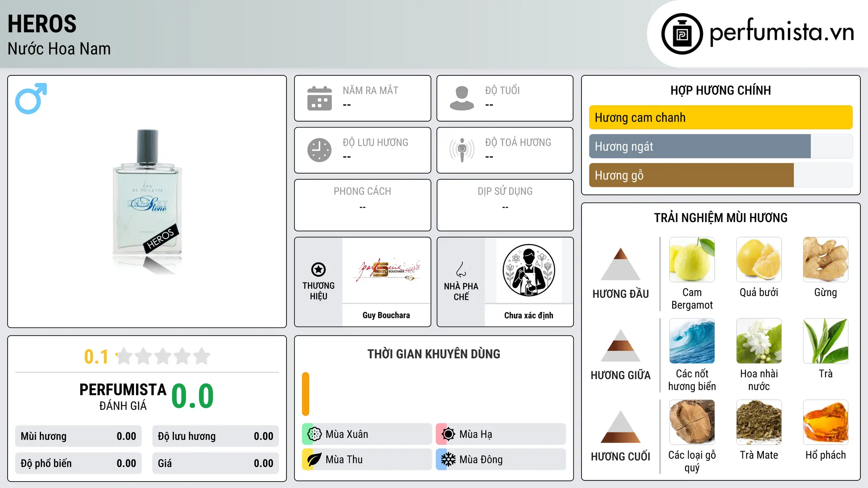Click the orange recommended-time bar
The image size is (868, 488).
point(306,394)
